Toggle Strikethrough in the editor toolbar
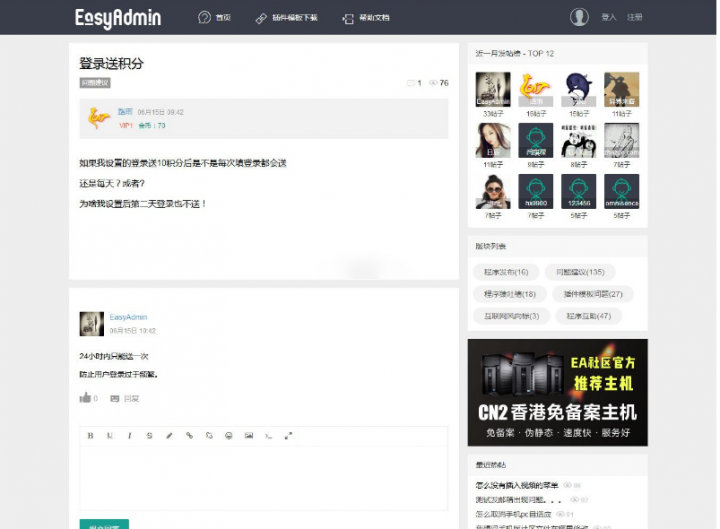Screen dimensions: 720x529 click(x=149, y=435)
